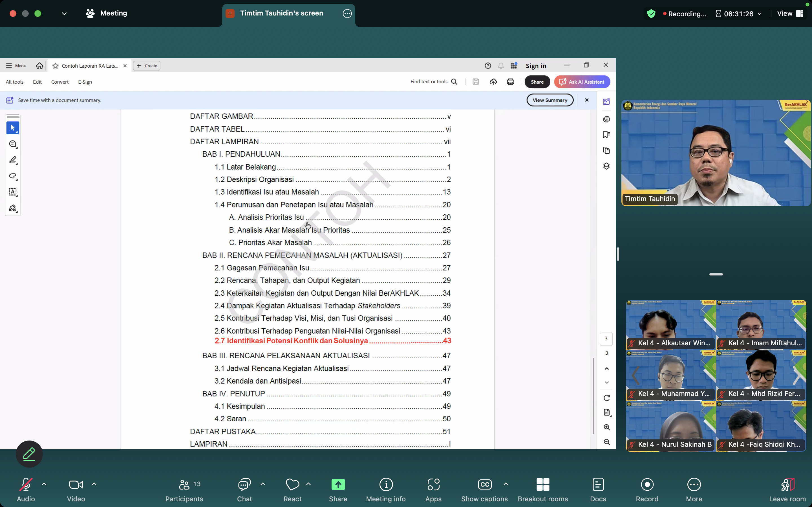Expand the Video options arrow
The image size is (812, 507).
[94, 484]
